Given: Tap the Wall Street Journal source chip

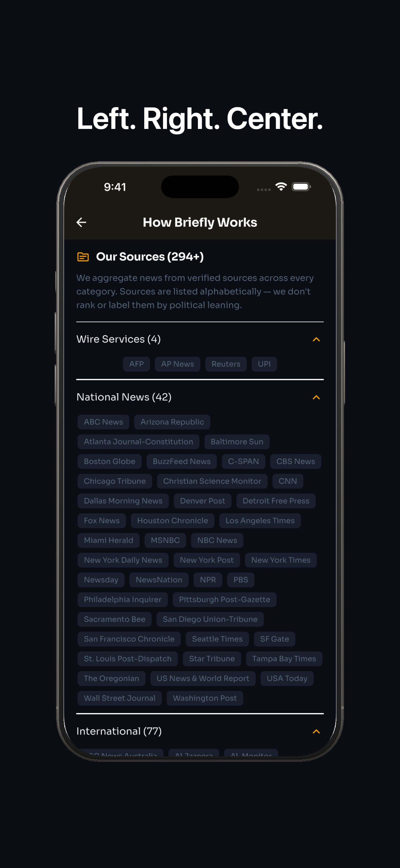Looking at the screenshot, I should [119, 698].
